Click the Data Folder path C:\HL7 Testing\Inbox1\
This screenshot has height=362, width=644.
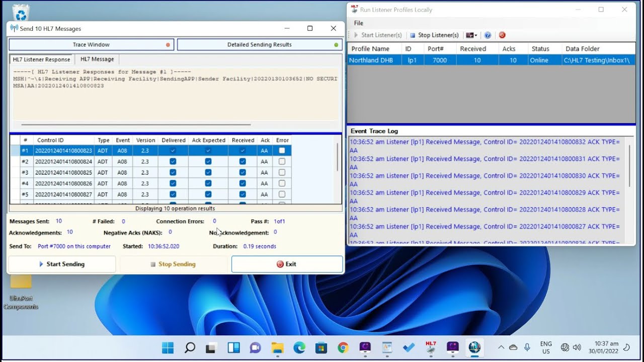597,60
